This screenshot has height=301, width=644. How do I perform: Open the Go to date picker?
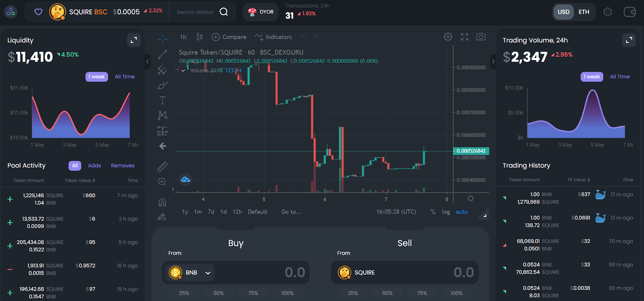[292, 212]
